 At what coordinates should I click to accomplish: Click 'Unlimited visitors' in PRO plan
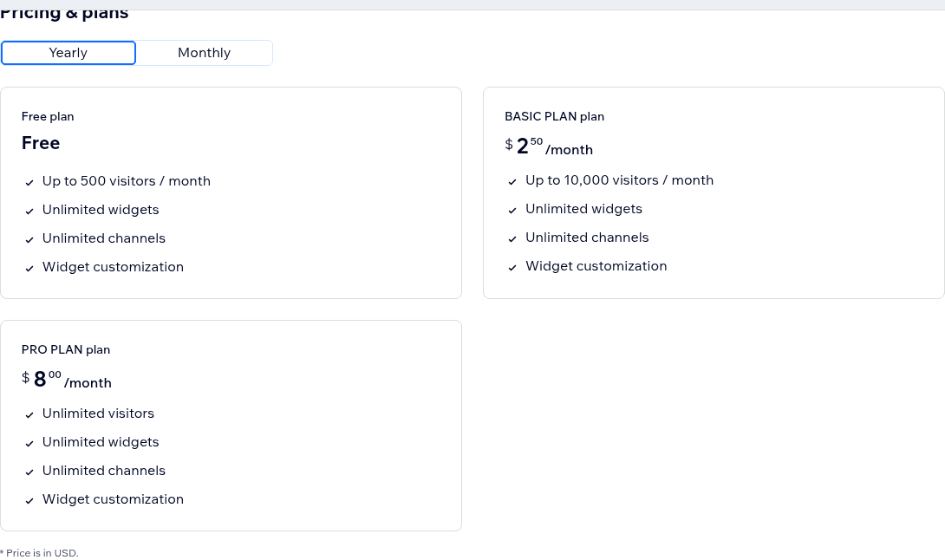click(98, 413)
